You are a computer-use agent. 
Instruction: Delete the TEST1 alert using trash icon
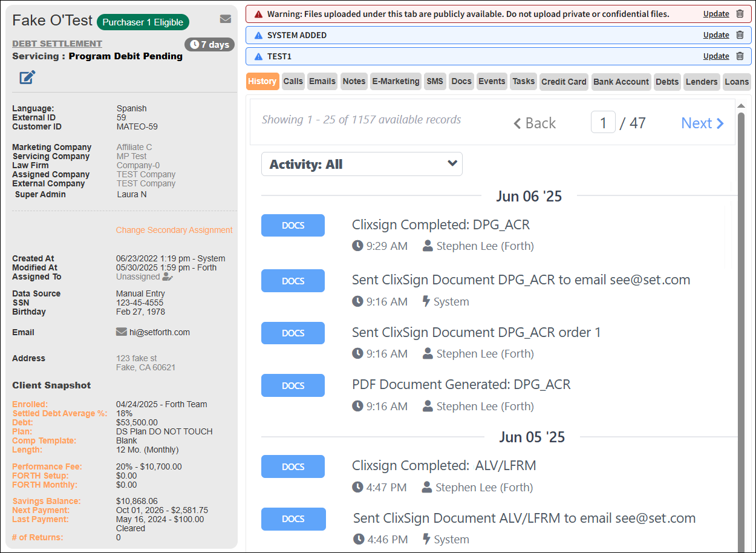pos(740,56)
